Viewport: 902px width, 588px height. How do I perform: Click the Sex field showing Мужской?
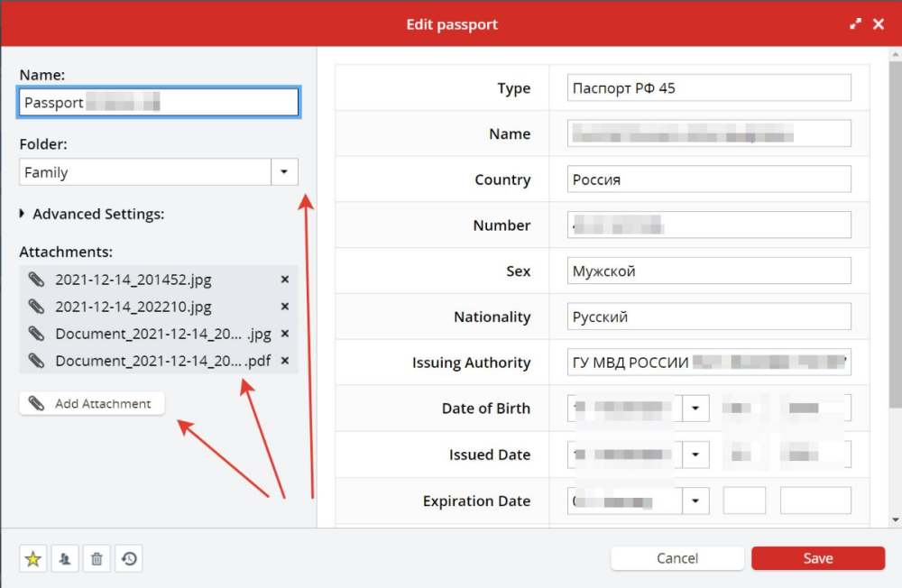click(x=709, y=271)
